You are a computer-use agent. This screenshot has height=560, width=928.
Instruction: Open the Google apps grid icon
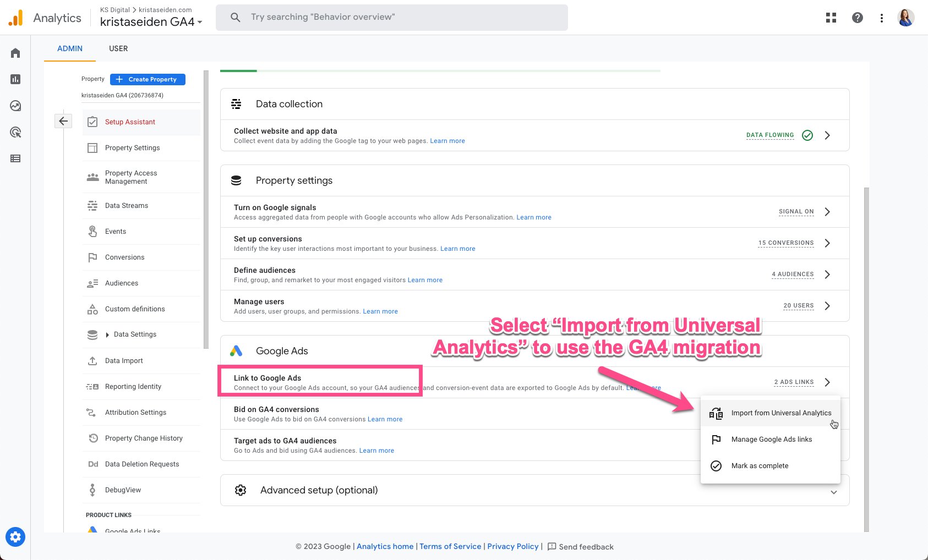click(x=831, y=17)
